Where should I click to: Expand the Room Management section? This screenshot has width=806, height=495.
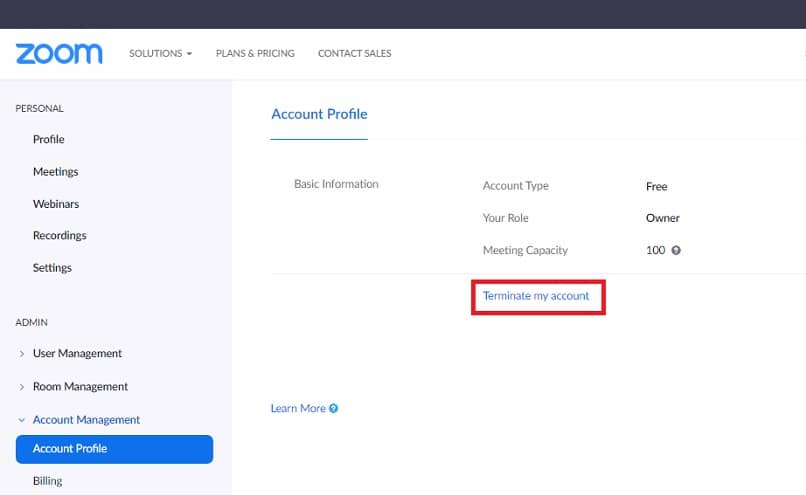(22, 387)
